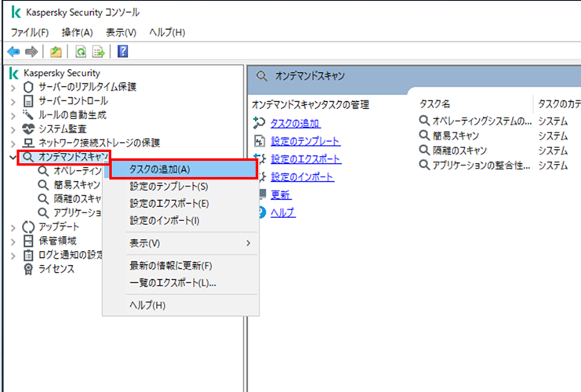Click the blue Back arrow toolbar icon

(x=13, y=52)
